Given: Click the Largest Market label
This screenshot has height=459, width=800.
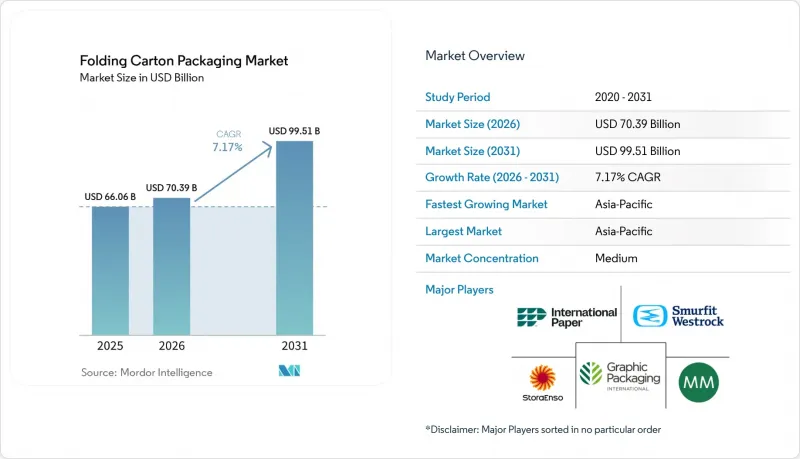Looking at the screenshot, I should [463, 231].
